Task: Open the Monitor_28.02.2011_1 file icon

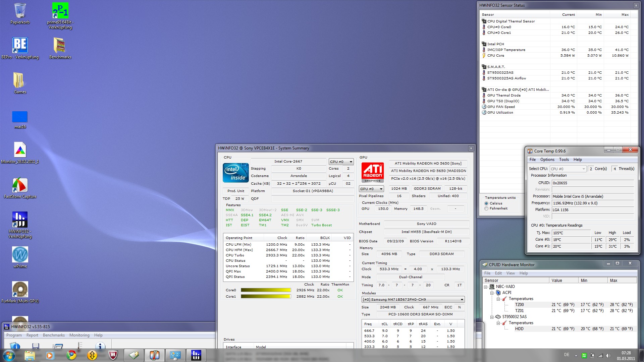Action: (20, 153)
